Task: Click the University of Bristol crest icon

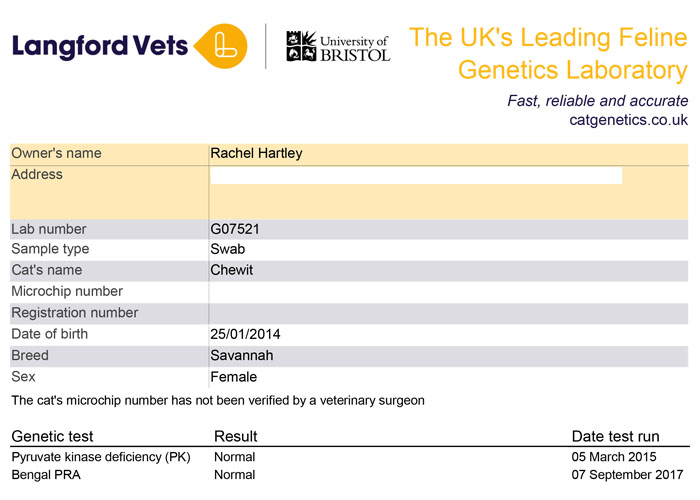Action: point(301,46)
